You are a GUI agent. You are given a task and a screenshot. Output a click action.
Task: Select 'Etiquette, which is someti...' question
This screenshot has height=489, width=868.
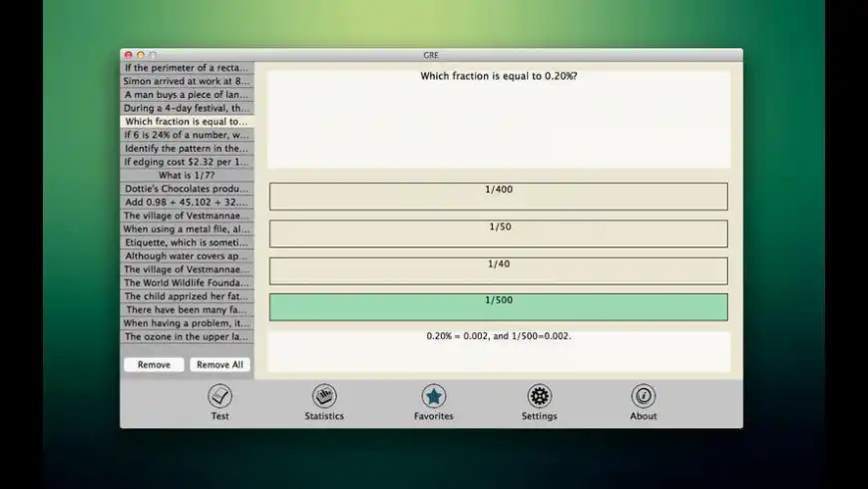[x=188, y=243]
